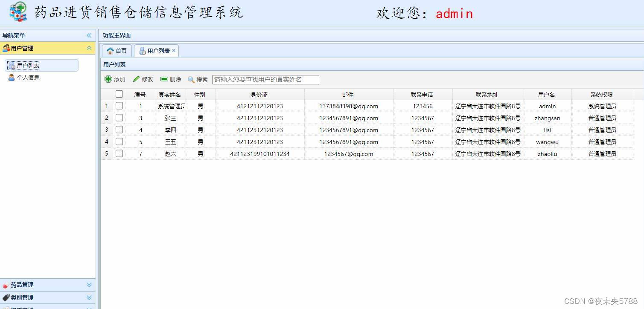The height and width of the screenshot is (309, 644).
Task: Click the 性别 column header
Action: 201,95
